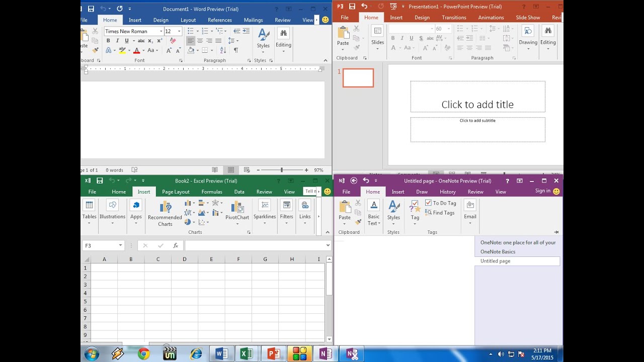Click the 'Click to add subtitle' placeholder

[x=477, y=130]
